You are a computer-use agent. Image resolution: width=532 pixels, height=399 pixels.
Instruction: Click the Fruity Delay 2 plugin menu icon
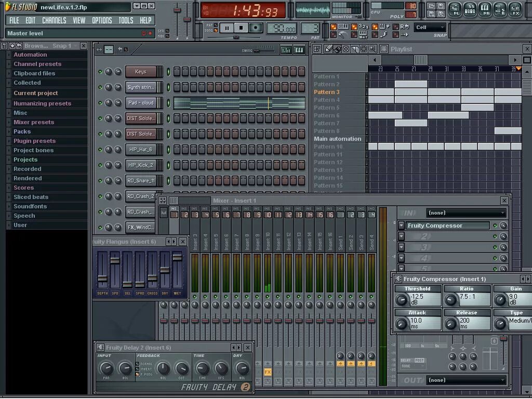100,348
